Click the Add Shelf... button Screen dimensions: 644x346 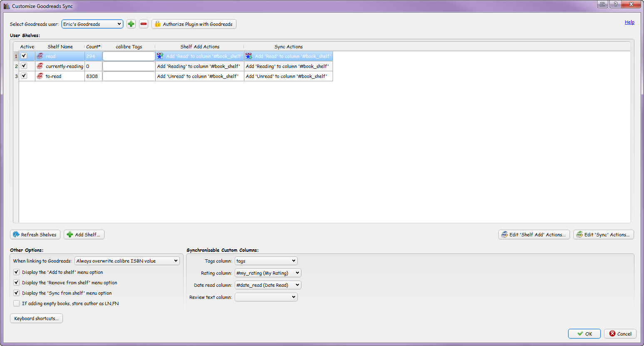pyautogui.click(x=84, y=235)
